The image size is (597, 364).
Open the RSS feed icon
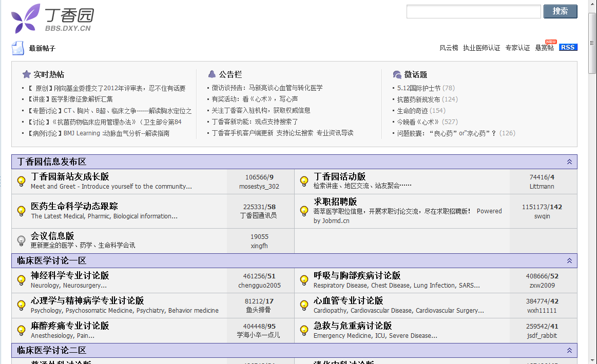pyautogui.click(x=568, y=47)
